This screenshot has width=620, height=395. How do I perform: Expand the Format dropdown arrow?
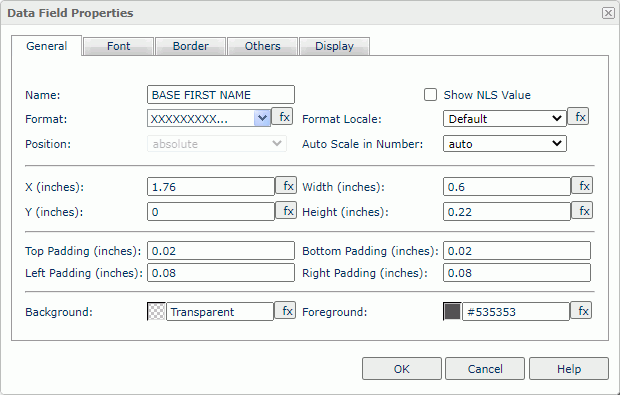tap(262, 118)
